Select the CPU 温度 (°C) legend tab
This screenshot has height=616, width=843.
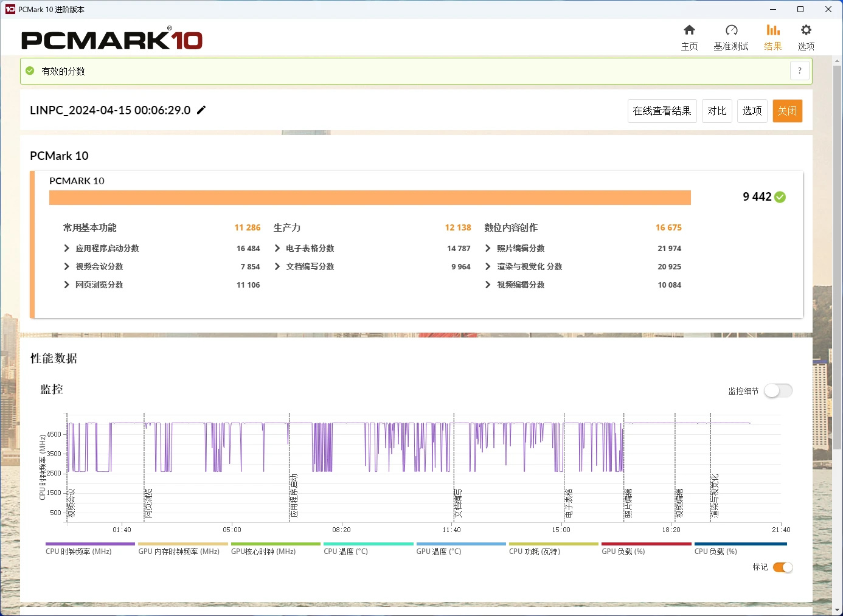[369, 549]
